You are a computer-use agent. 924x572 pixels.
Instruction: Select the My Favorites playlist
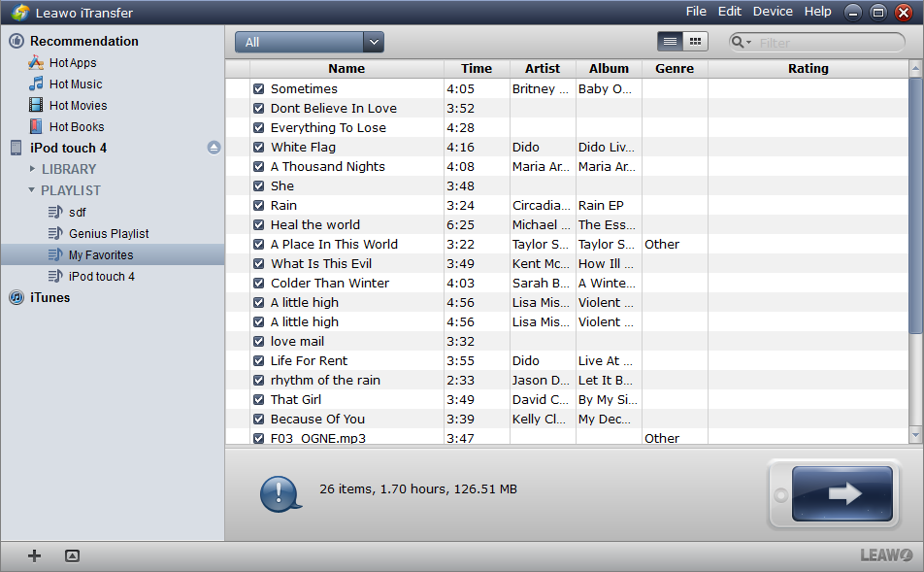point(101,254)
